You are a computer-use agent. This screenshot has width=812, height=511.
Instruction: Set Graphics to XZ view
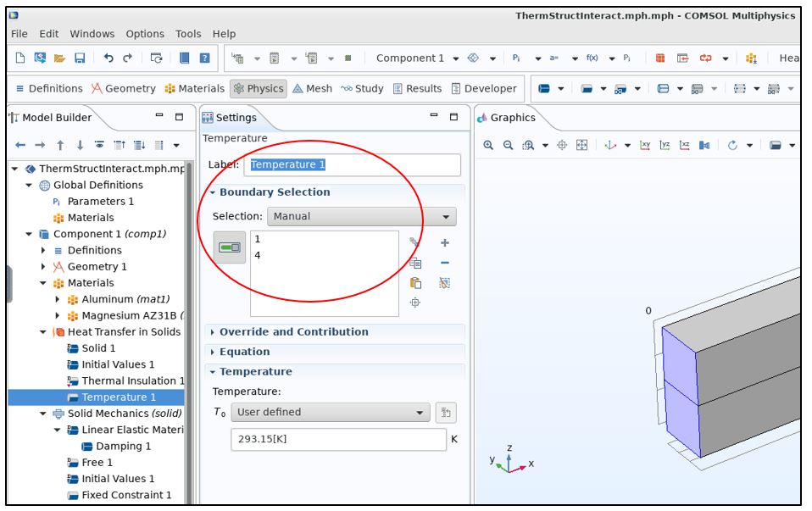pos(684,146)
